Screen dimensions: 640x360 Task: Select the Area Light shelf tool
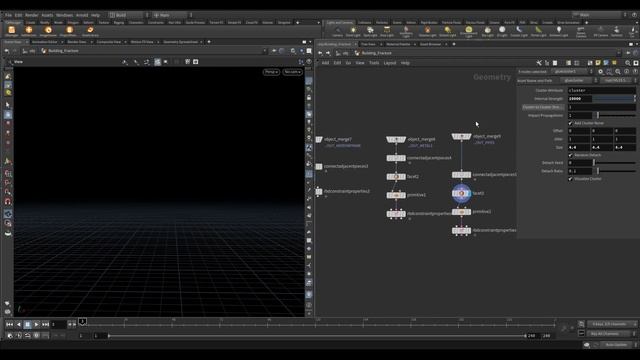[387, 31]
